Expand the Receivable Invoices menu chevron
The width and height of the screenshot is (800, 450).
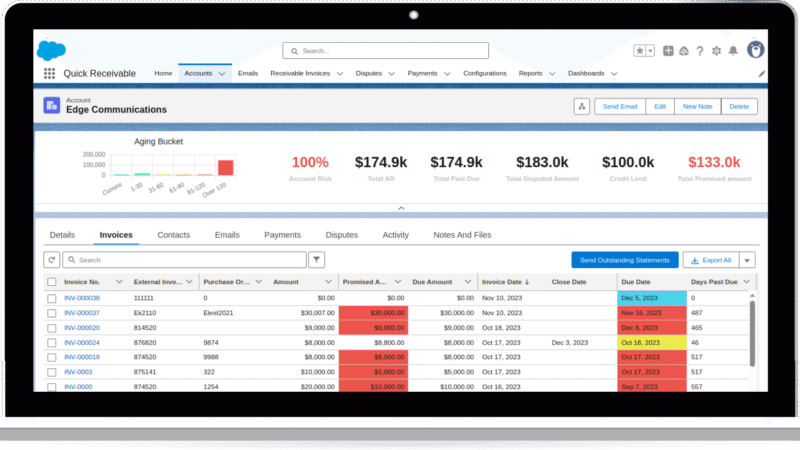click(x=340, y=74)
